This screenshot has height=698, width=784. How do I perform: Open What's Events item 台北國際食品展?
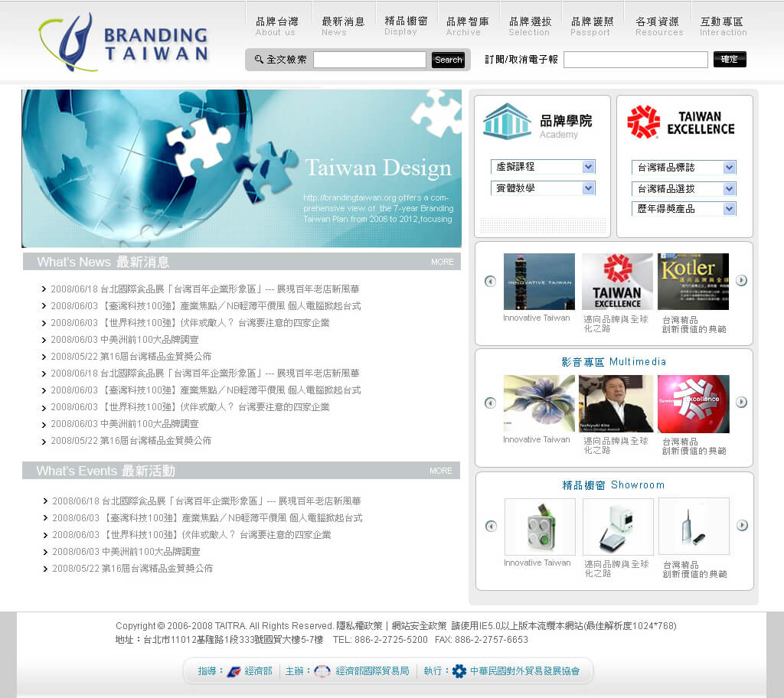click(x=207, y=501)
